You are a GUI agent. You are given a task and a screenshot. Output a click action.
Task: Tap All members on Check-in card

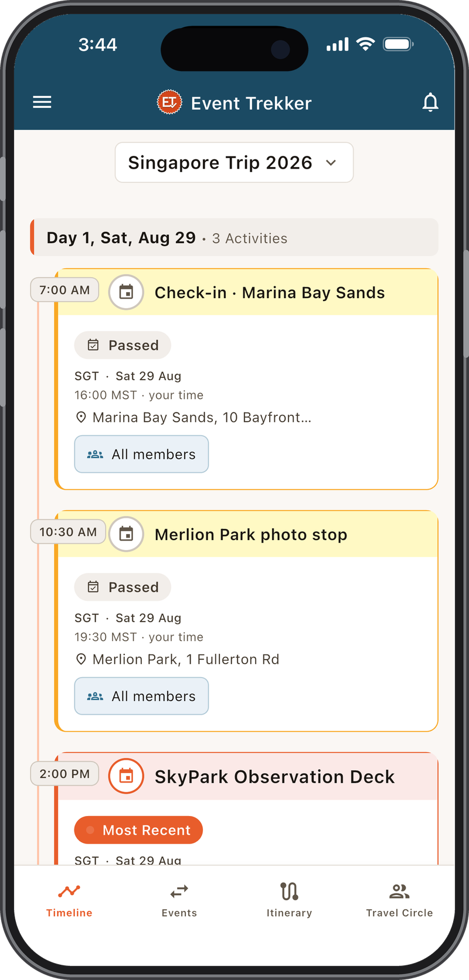(x=141, y=454)
